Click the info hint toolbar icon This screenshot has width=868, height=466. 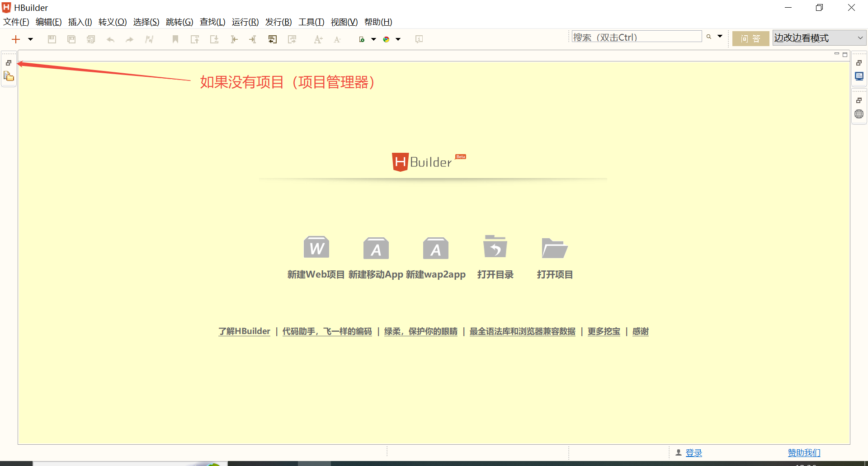tap(419, 39)
